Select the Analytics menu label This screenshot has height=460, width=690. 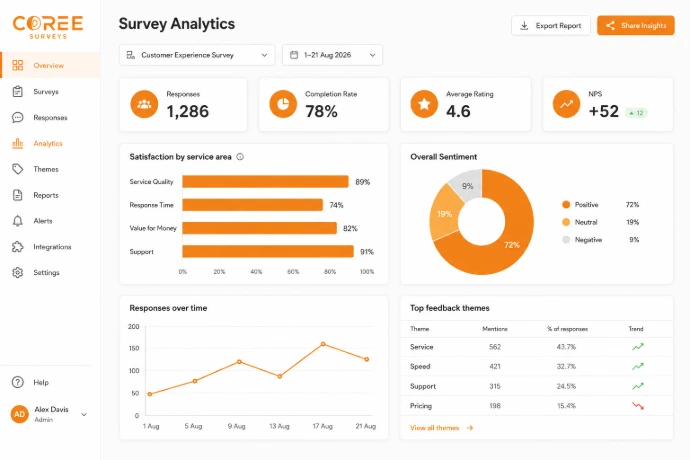click(48, 144)
